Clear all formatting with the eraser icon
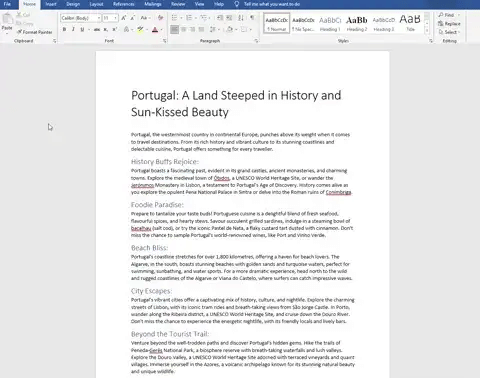Image resolution: width=480 pixels, height=378 pixels. click(x=161, y=18)
